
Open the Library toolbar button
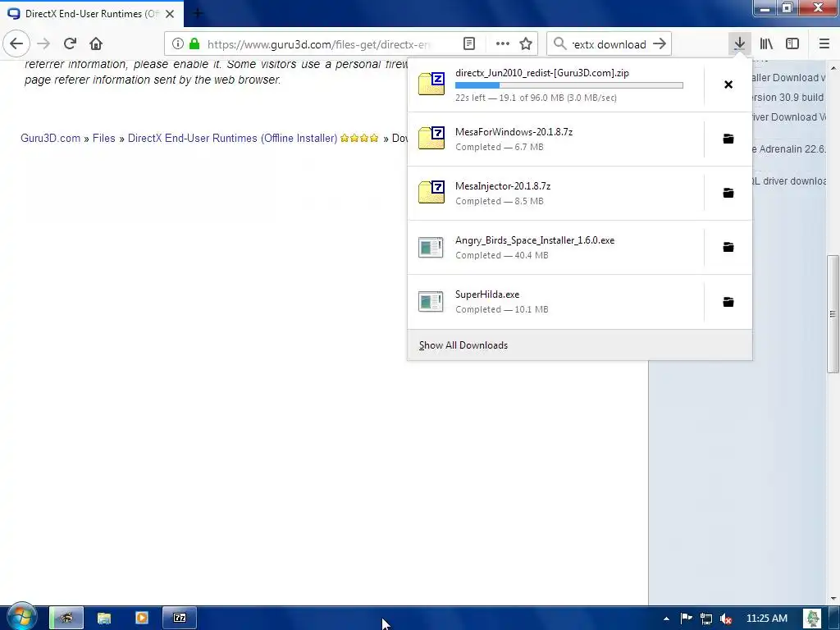[x=766, y=44]
